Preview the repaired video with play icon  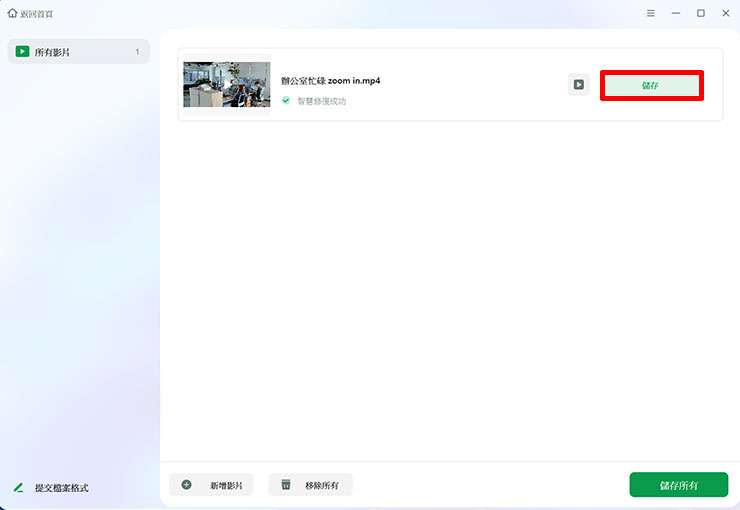point(579,84)
